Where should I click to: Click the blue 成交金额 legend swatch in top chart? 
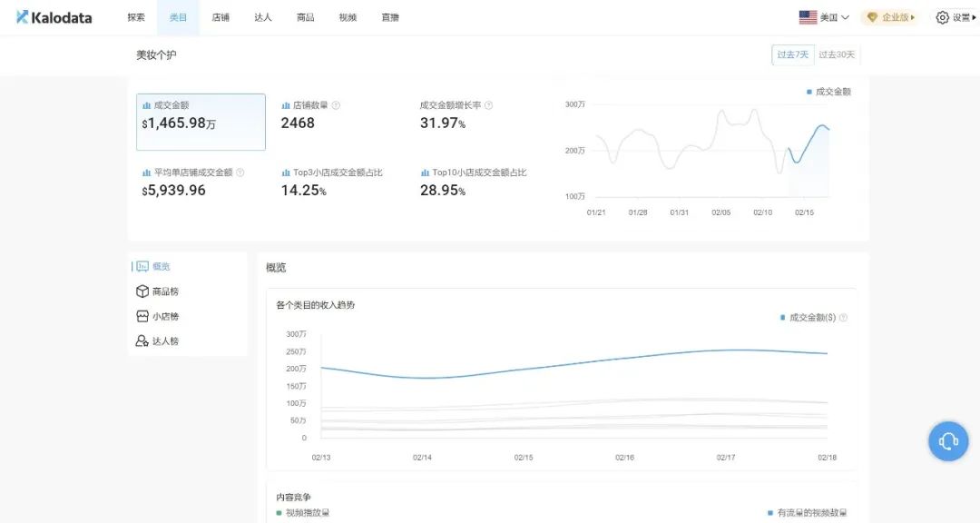[809, 92]
